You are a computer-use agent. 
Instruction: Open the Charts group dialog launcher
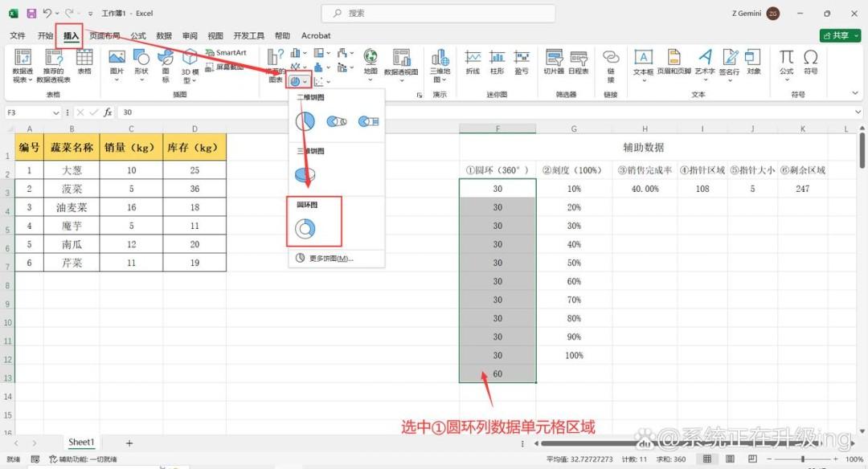tap(419, 95)
